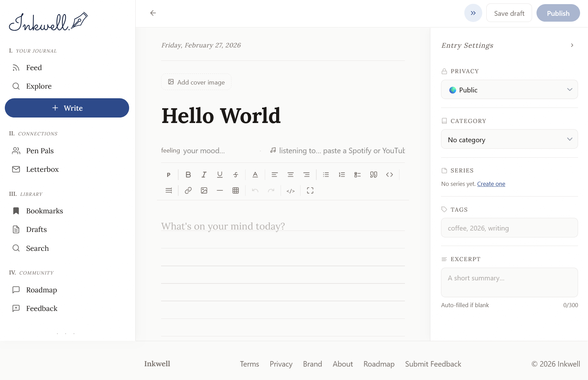Click the back arrow icon

coord(153,13)
